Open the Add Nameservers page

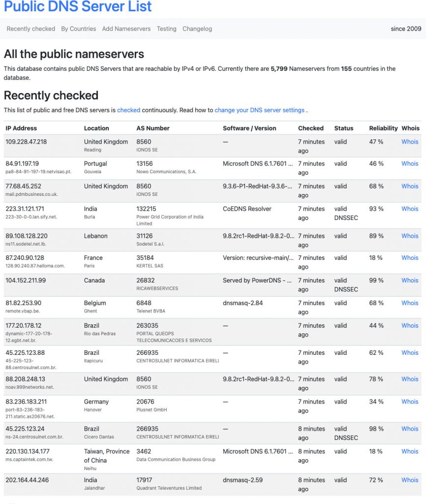coord(126,29)
